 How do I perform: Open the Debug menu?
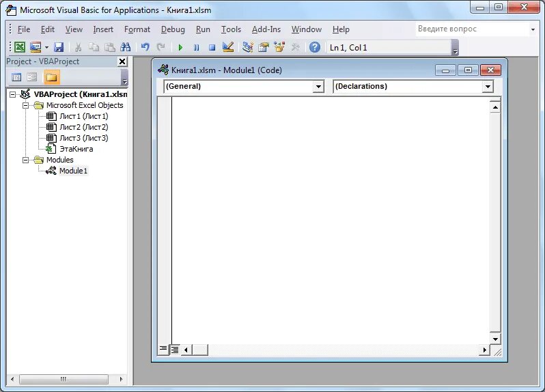pos(173,29)
